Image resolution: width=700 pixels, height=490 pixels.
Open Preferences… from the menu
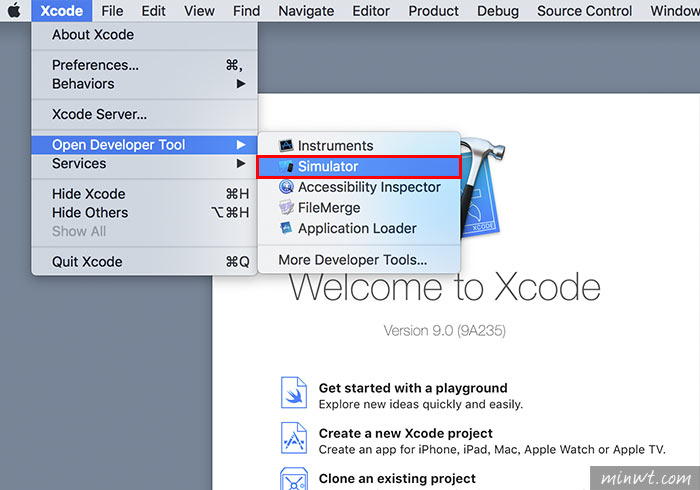tap(144, 65)
